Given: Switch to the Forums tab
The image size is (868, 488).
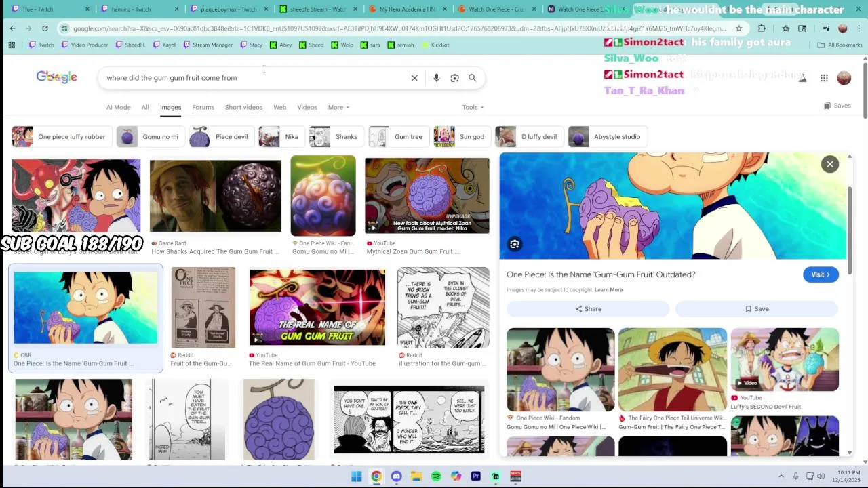Looking at the screenshot, I should click(203, 107).
